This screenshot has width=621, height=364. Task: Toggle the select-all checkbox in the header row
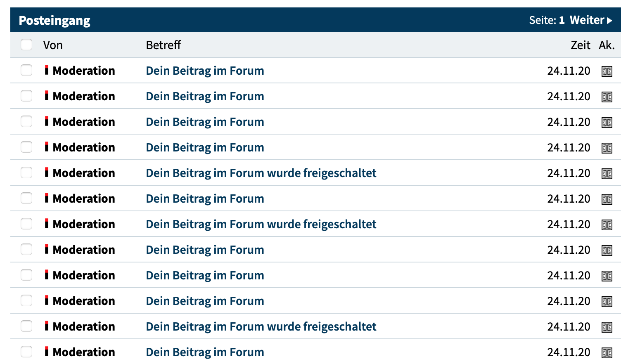point(26,44)
